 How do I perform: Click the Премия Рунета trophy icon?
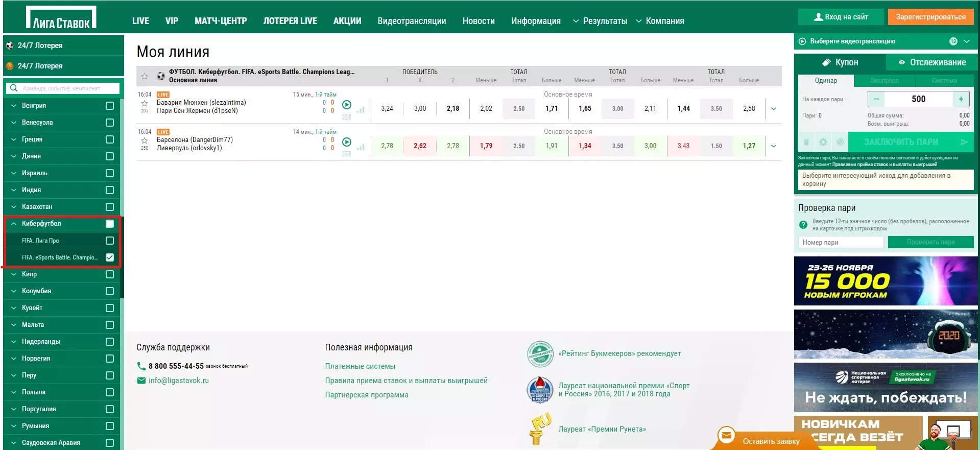tap(540, 429)
